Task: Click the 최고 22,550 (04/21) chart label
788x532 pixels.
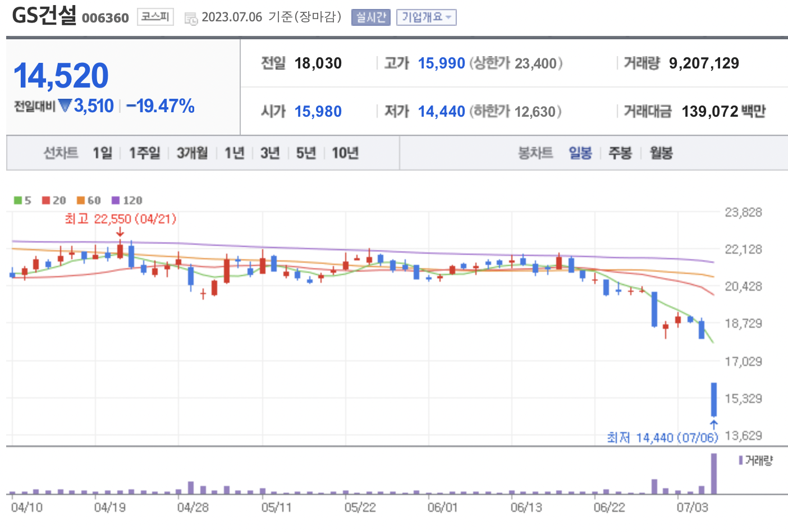Action: pyautogui.click(x=120, y=219)
